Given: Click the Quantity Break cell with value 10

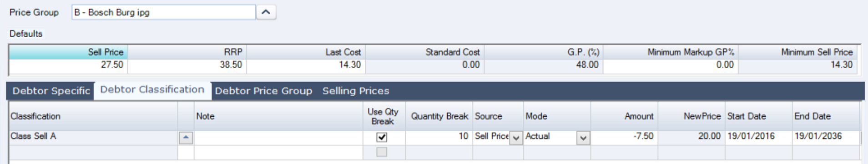Looking at the screenshot, I should [x=439, y=136].
